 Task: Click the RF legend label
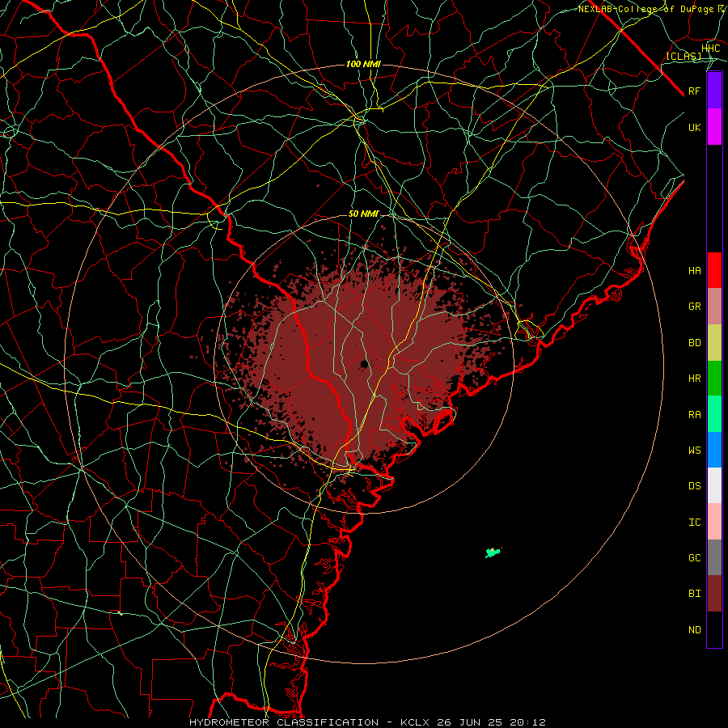point(694,91)
